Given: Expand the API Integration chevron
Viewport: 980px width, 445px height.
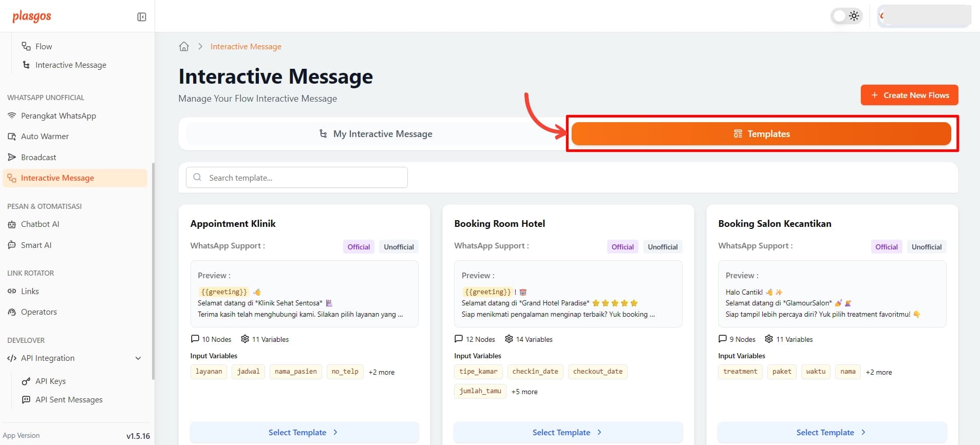Looking at the screenshot, I should click(x=138, y=358).
